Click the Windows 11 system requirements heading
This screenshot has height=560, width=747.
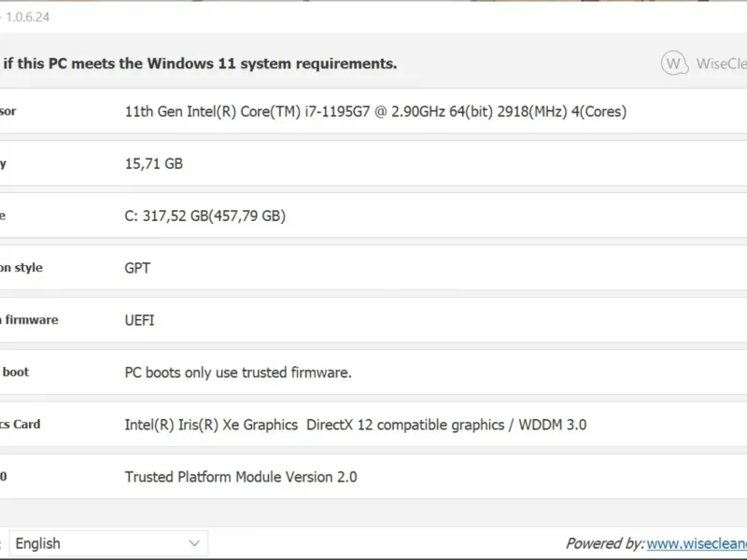(201, 63)
